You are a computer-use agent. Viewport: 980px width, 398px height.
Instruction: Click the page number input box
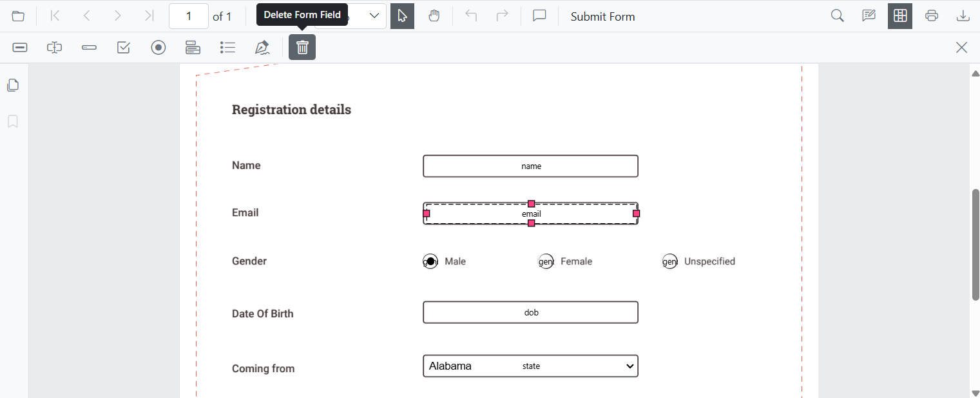click(189, 16)
